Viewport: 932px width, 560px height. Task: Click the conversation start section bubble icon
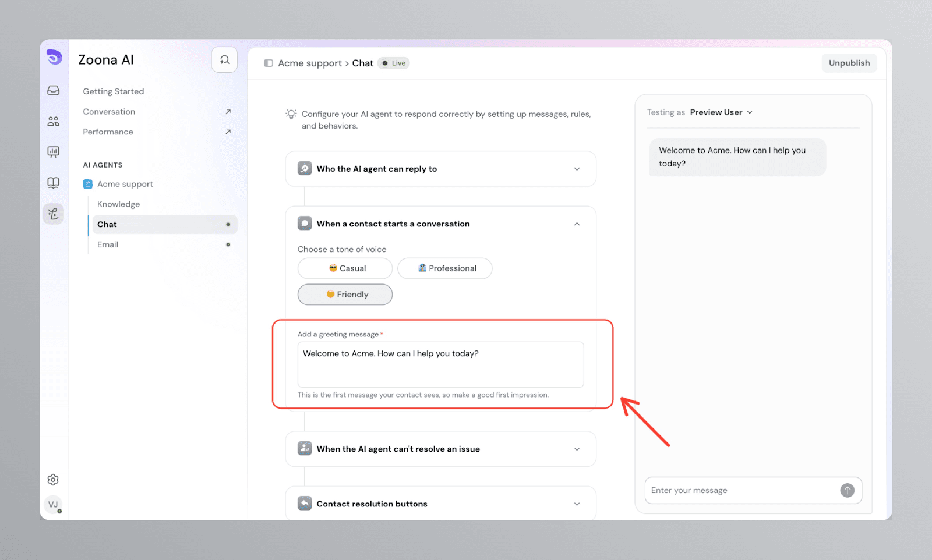(x=305, y=224)
